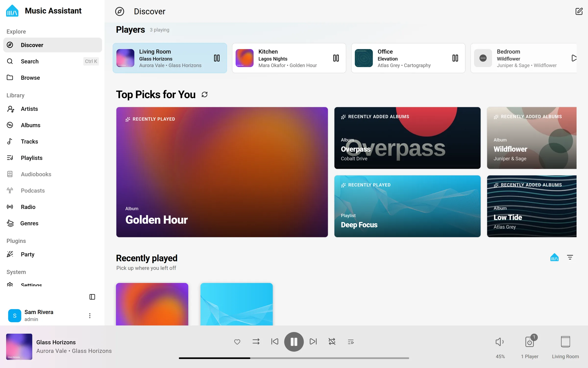Open the Deep Focus playlist card
This screenshot has height=368, width=588.
[x=407, y=206]
